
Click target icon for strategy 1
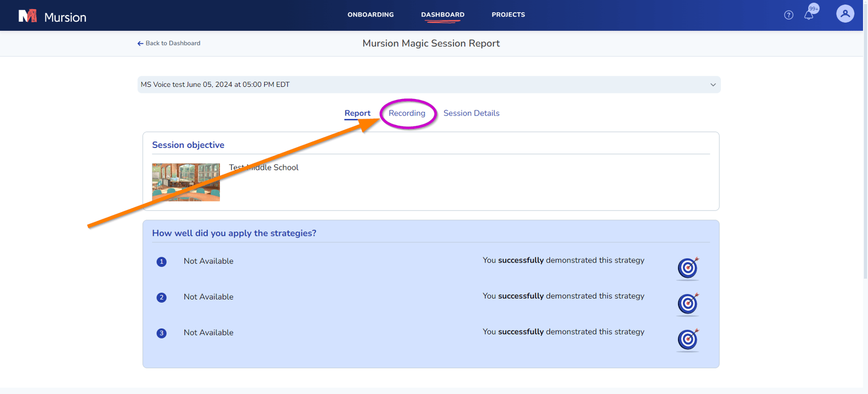[688, 268]
